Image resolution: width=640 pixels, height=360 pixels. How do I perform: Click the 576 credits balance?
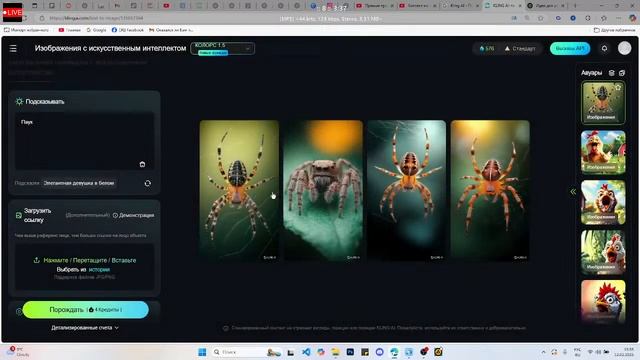[487, 49]
